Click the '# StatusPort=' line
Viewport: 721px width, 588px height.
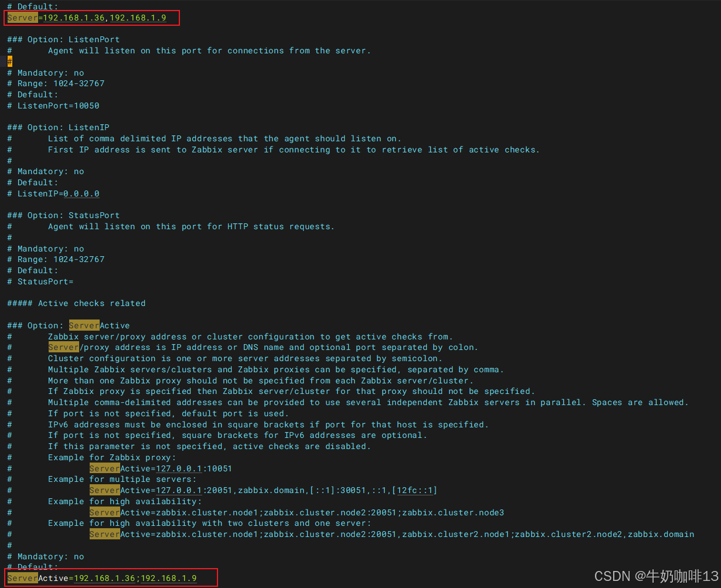coord(40,281)
